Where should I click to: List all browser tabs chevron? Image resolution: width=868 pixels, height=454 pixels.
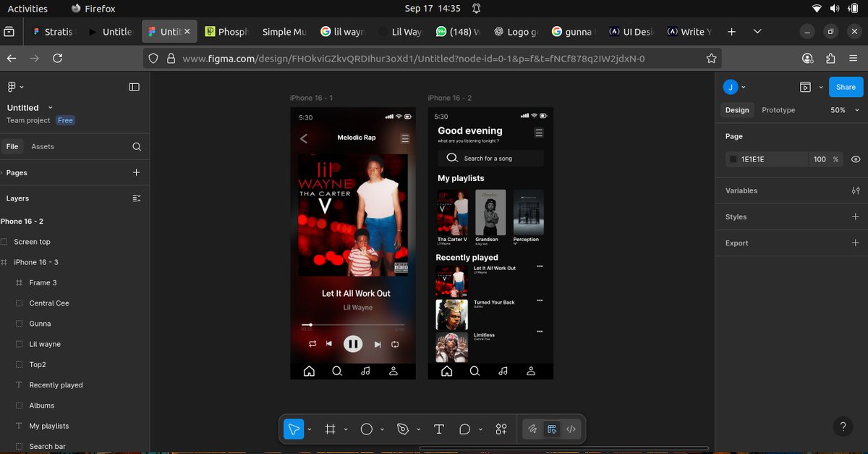[757, 32]
